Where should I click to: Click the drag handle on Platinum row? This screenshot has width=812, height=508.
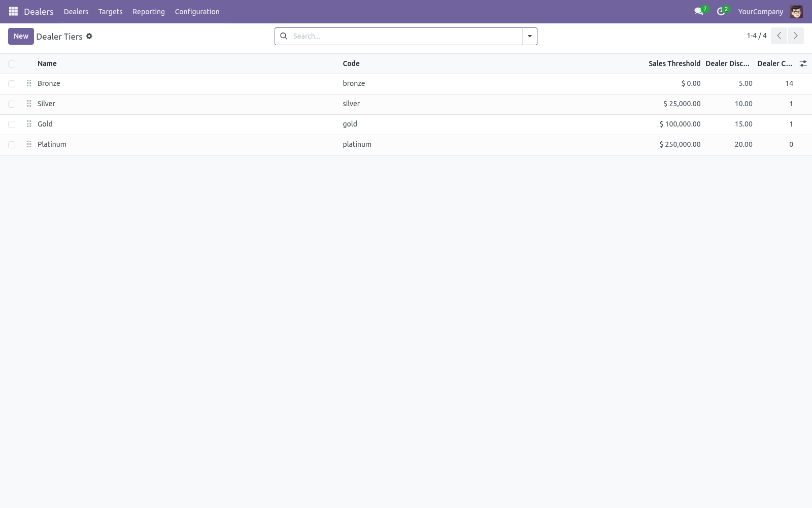(29, 144)
